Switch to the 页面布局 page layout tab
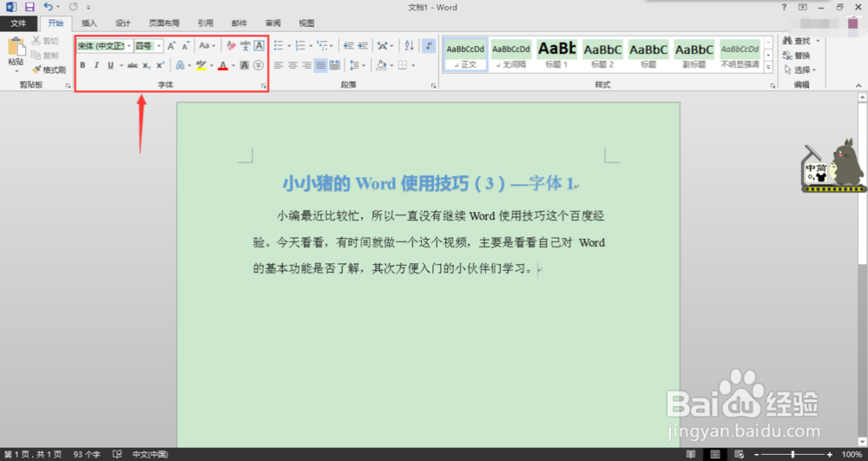The image size is (868, 461). (164, 23)
